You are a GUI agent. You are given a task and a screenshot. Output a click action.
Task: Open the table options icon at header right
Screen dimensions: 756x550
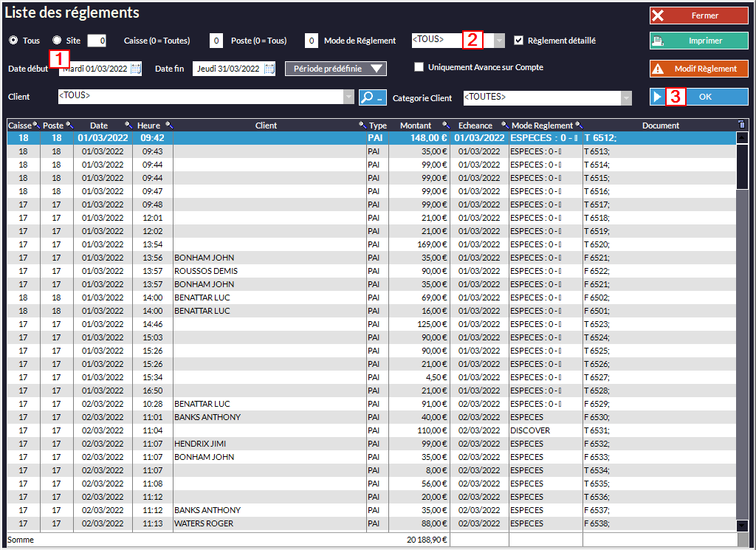(x=741, y=125)
